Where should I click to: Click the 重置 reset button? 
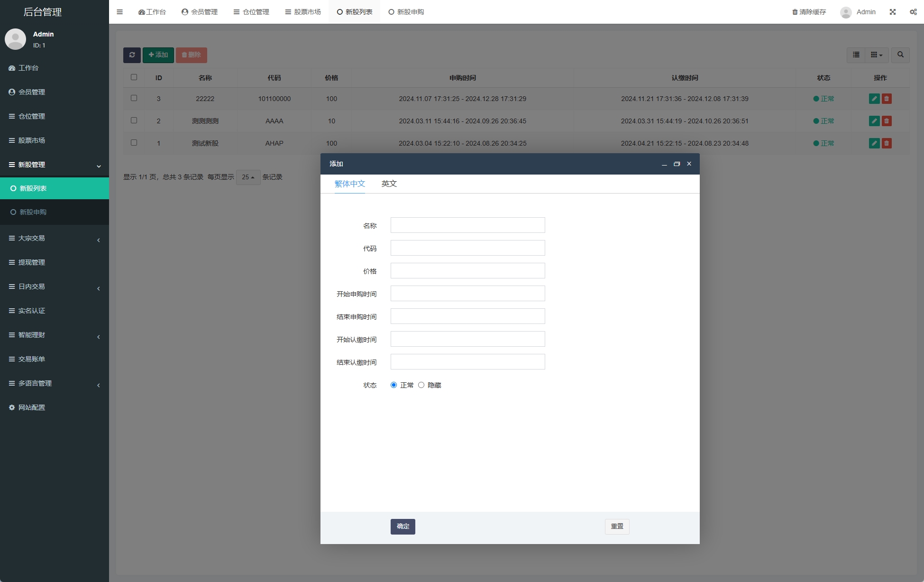click(x=616, y=527)
